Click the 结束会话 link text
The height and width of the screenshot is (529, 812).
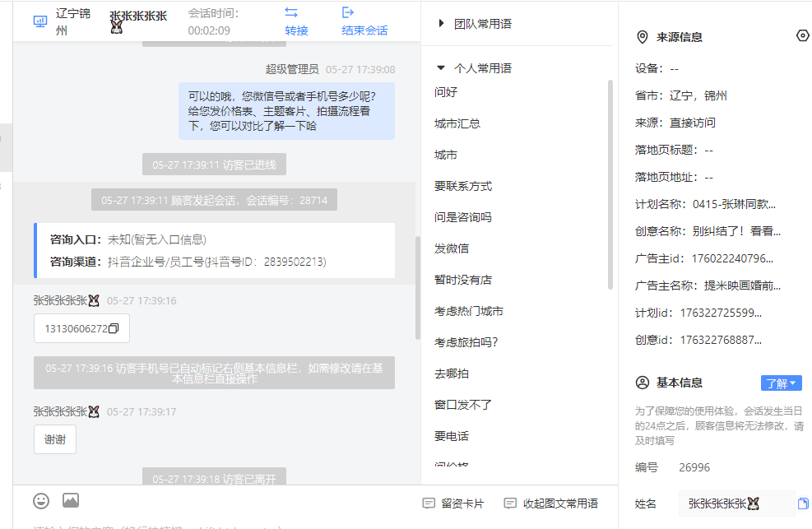(364, 30)
